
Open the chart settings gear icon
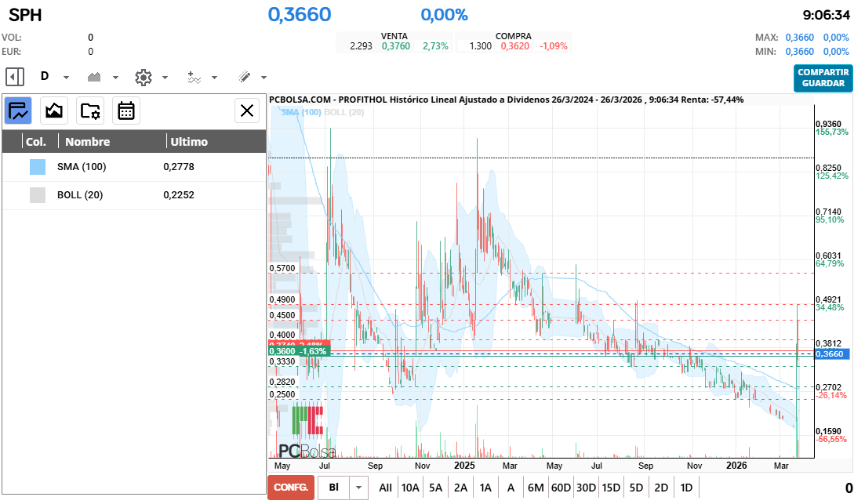click(143, 77)
